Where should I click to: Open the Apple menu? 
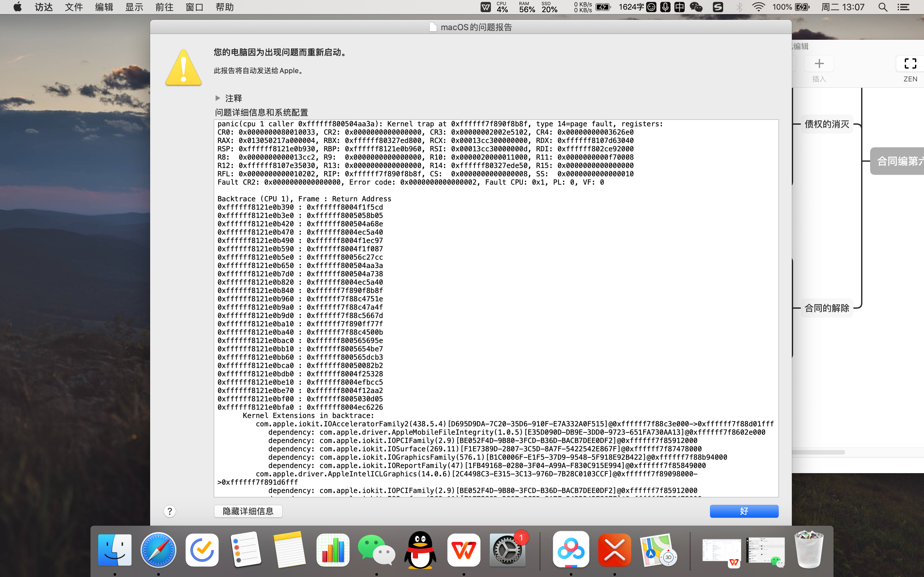(18, 7)
